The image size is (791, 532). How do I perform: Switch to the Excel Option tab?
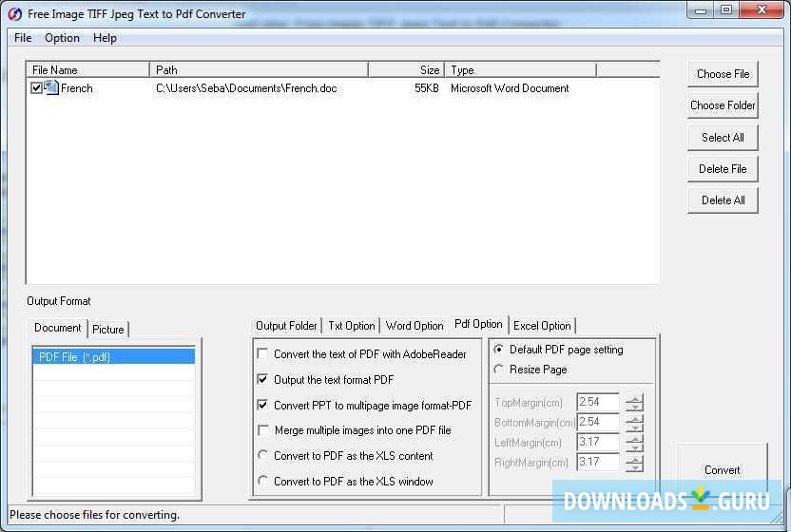[542, 326]
